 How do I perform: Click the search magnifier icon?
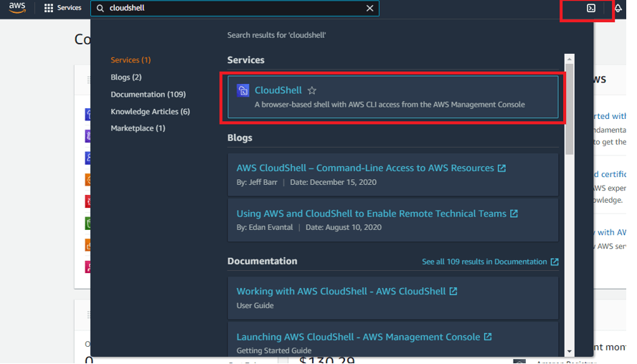coord(100,8)
